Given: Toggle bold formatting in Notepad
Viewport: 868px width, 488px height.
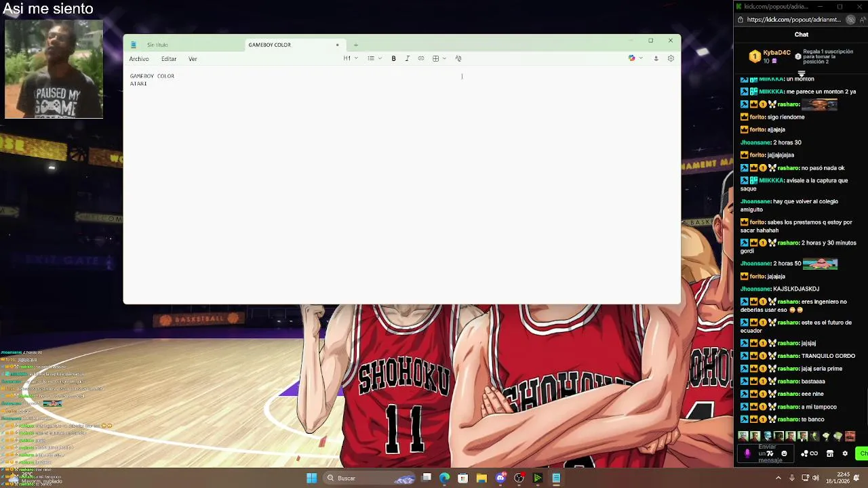Looking at the screenshot, I should tap(393, 58).
